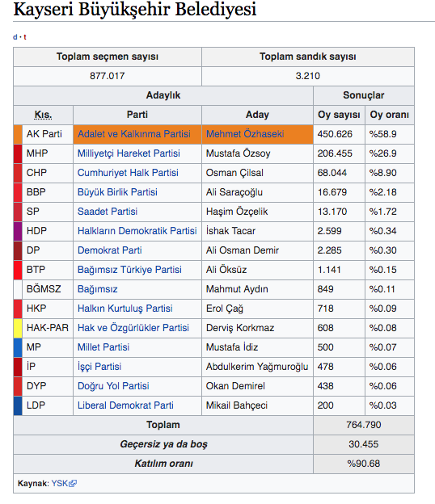
Task: Click the Oy oranı column header
Action: pos(390,115)
